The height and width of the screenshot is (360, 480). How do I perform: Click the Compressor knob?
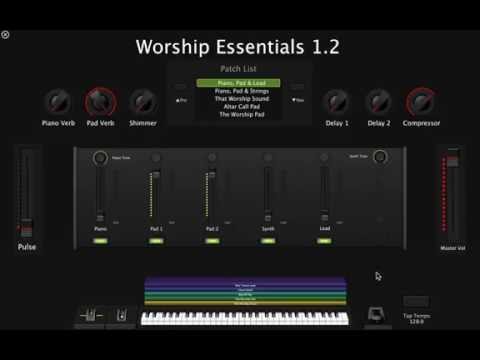pos(421,102)
